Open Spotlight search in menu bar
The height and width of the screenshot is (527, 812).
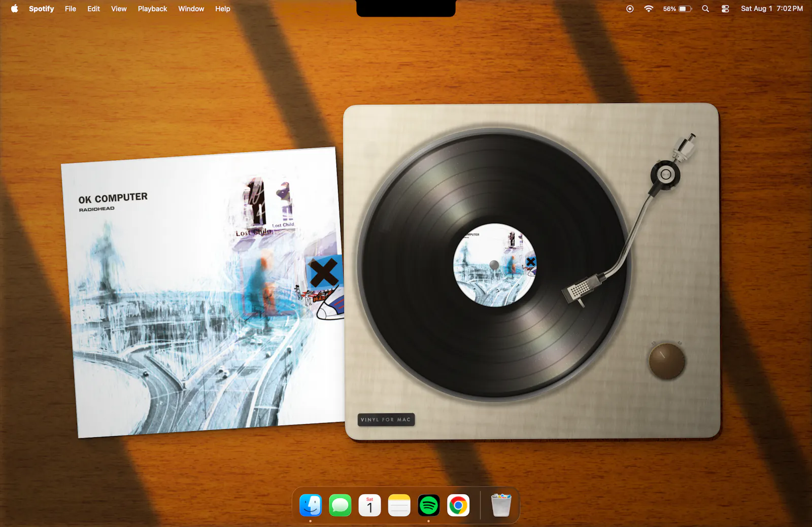click(705, 9)
